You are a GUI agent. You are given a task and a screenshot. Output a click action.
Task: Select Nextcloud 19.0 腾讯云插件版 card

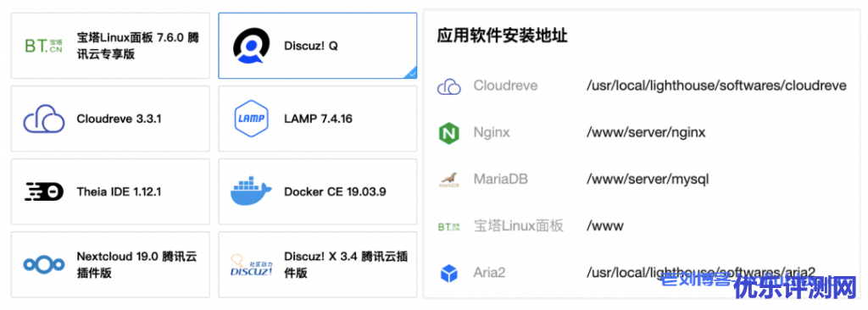(110, 264)
